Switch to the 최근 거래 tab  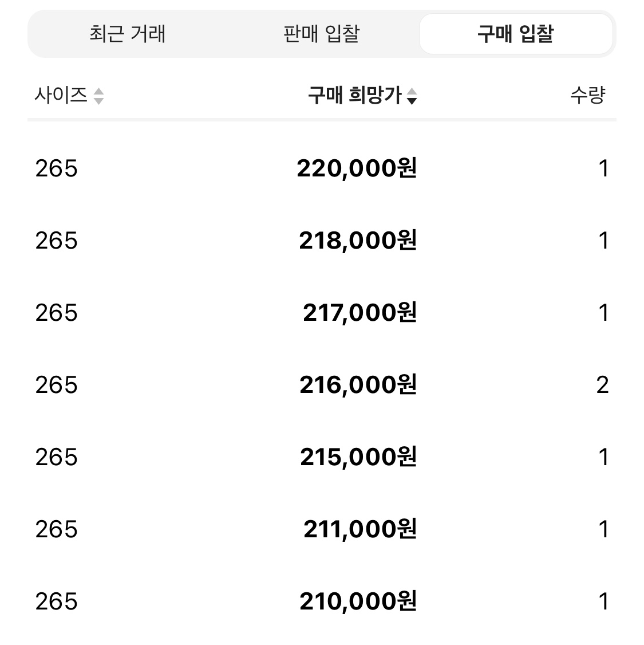tap(128, 34)
